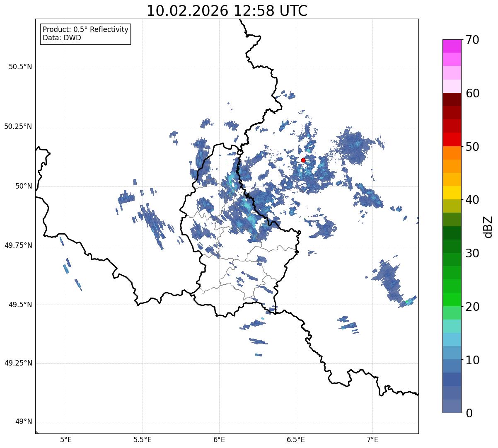Click the 5.5°E longitude label
Image resolution: width=498 pixels, height=448 pixels.
click(x=143, y=439)
